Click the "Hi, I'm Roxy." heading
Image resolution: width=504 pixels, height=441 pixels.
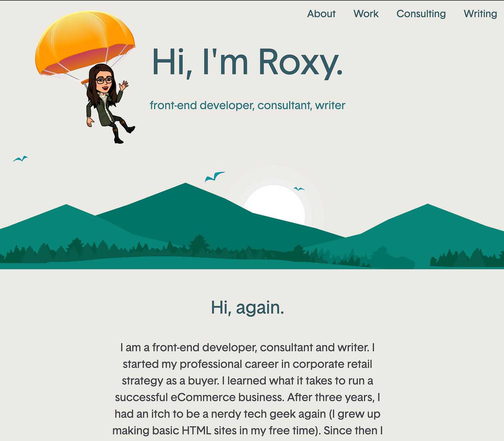click(x=247, y=63)
